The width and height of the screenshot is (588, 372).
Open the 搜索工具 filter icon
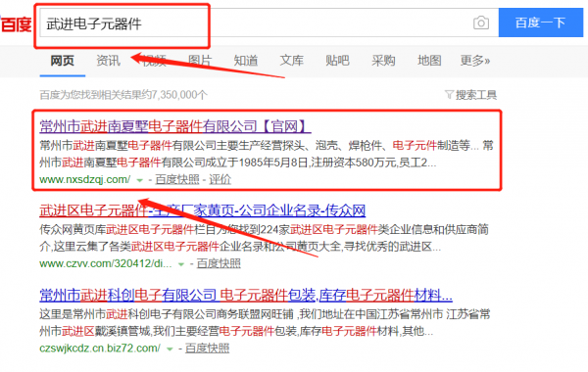(x=449, y=95)
